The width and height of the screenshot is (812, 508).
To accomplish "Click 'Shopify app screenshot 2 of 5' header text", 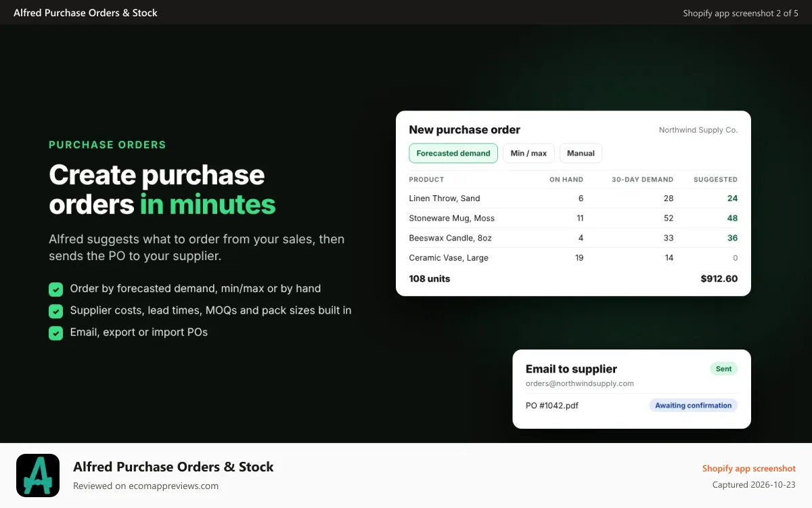I will (x=740, y=13).
